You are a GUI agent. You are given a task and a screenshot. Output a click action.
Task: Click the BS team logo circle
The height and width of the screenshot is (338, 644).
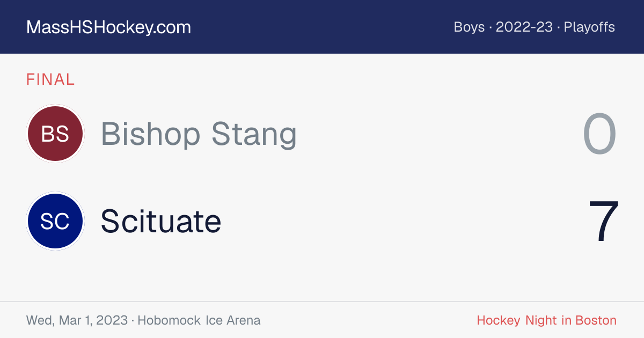(x=55, y=134)
